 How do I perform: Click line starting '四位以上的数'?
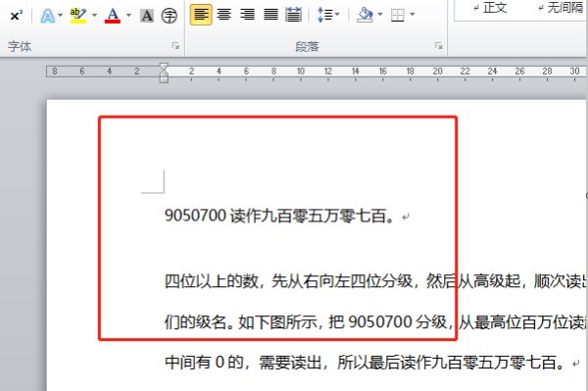pos(376,281)
